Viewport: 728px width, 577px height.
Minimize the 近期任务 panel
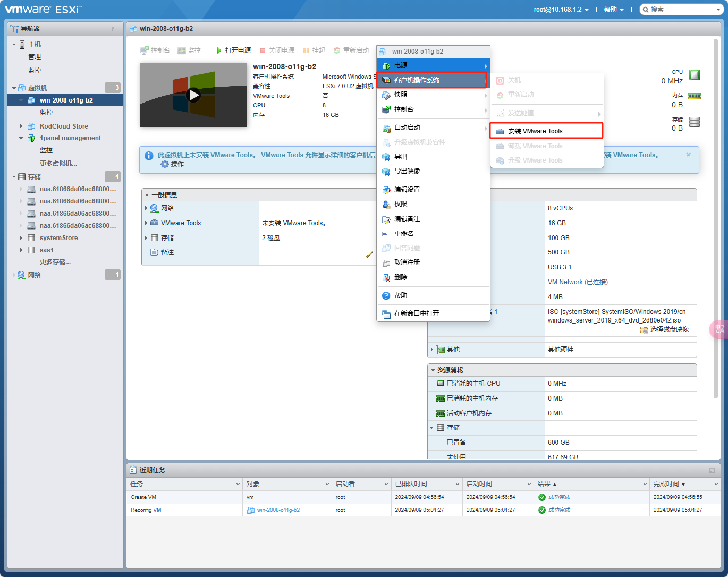[x=712, y=470]
